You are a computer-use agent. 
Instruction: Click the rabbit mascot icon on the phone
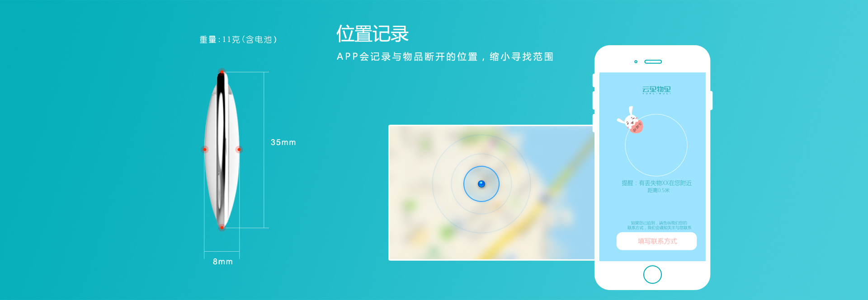pos(630,120)
